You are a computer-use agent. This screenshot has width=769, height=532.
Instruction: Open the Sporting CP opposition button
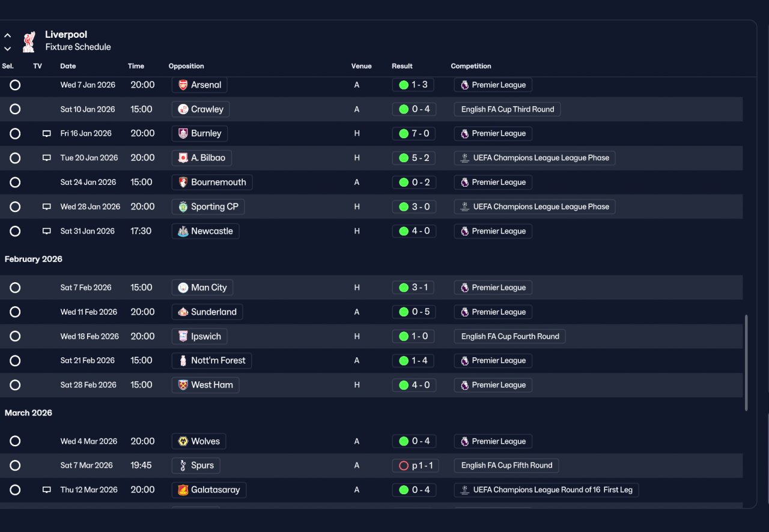point(208,207)
